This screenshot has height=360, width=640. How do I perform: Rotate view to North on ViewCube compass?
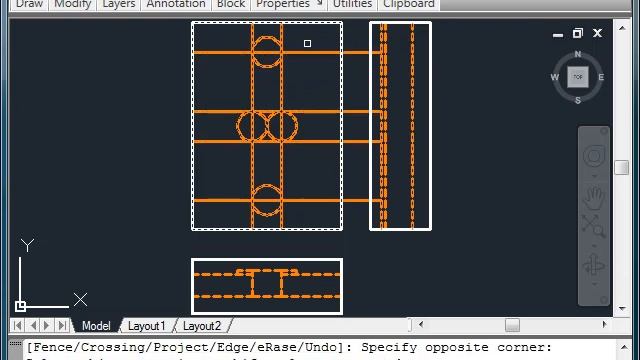point(578,54)
